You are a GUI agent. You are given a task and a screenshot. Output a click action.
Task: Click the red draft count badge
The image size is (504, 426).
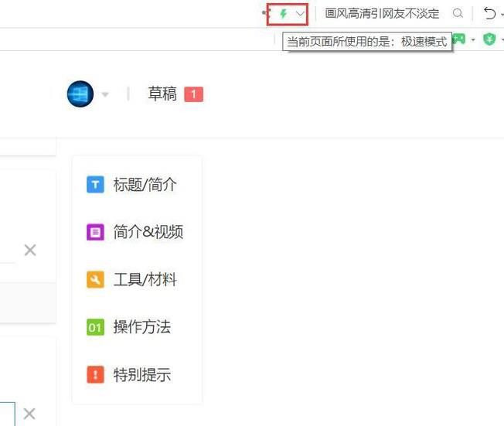tap(193, 94)
